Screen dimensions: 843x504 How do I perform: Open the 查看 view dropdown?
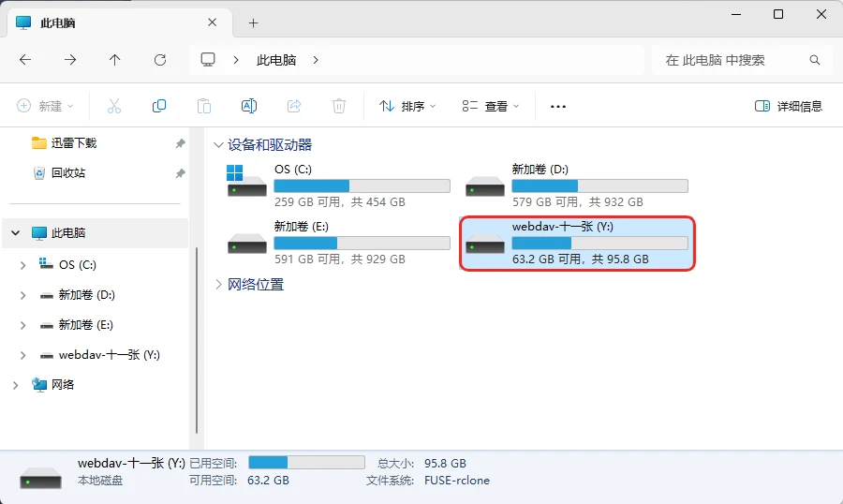pos(490,106)
